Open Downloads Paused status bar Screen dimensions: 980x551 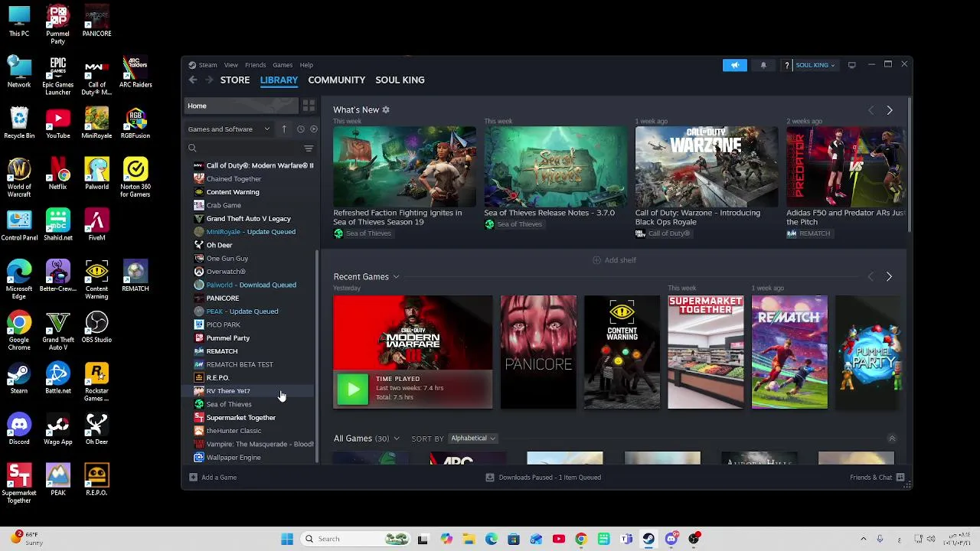click(x=544, y=478)
